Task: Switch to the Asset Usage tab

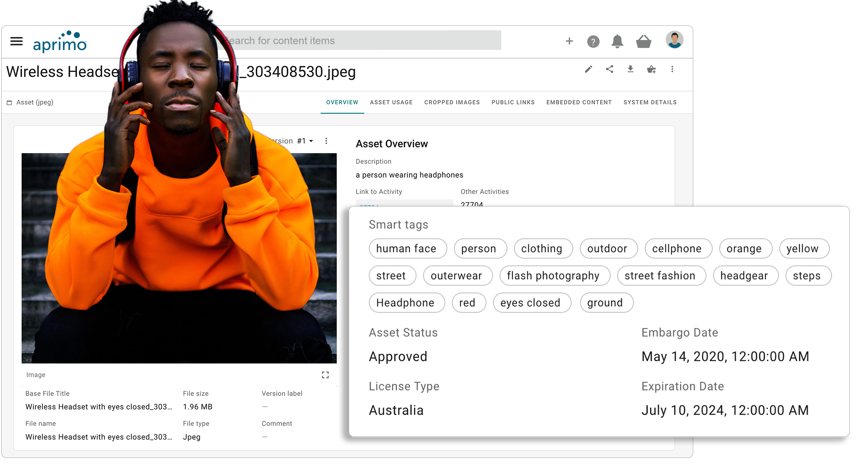Action: point(391,102)
